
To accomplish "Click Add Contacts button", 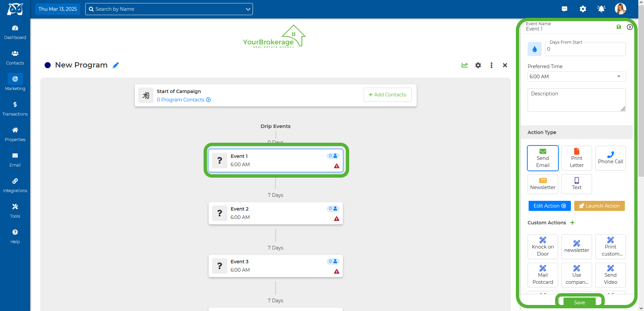I will (x=387, y=95).
